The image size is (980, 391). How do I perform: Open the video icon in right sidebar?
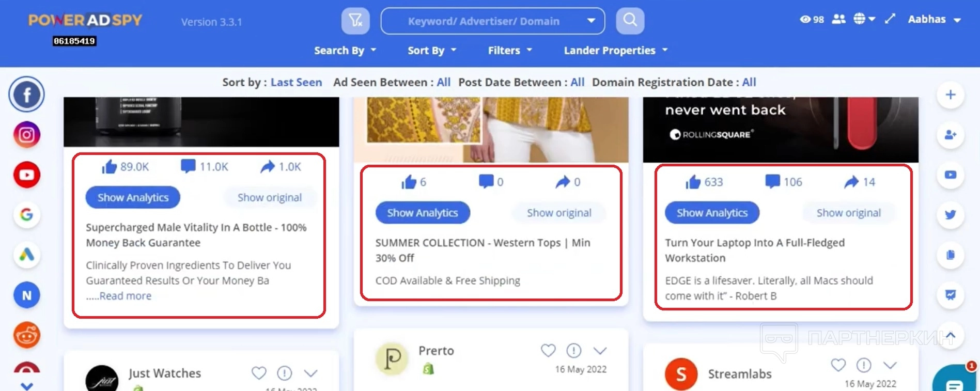951,175
